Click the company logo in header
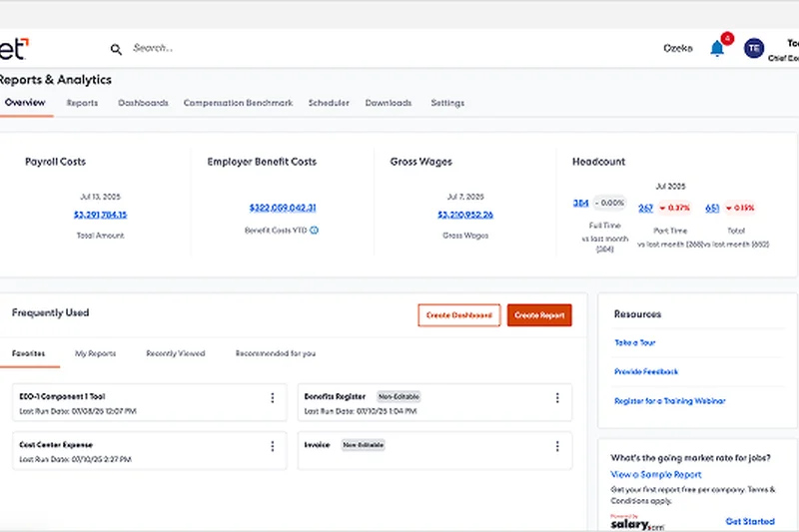The height and width of the screenshot is (532, 799). (x=14, y=48)
